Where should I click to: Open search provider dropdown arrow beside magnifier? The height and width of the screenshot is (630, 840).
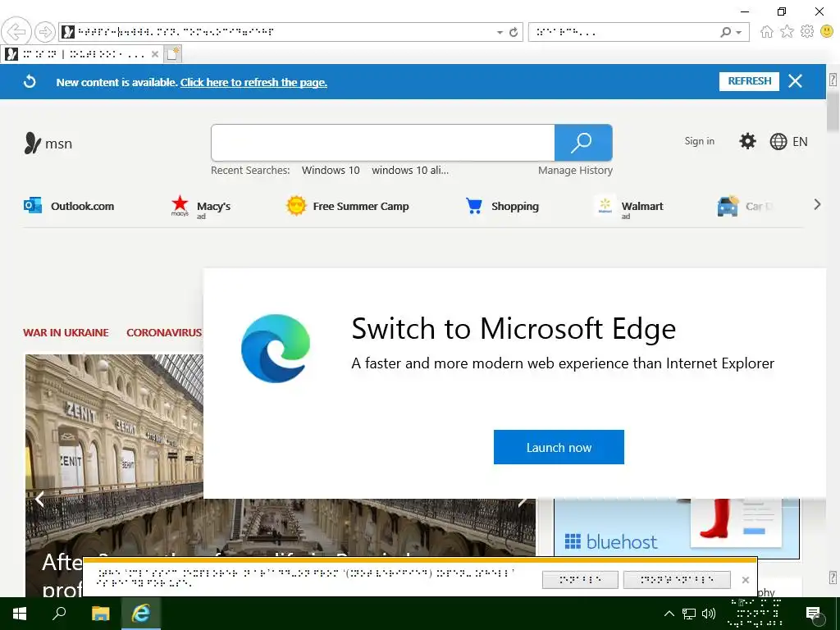point(739,33)
